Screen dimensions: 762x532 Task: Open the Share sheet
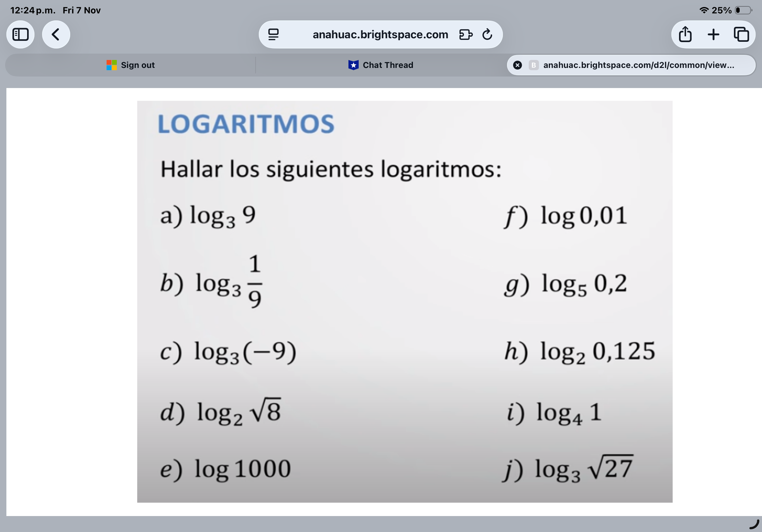(x=685, y=34)
